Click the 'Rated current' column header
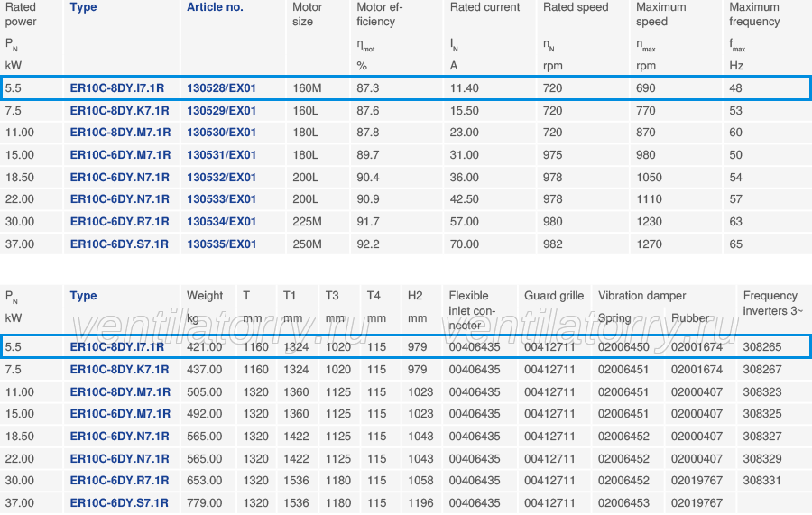 click(484, 7)
